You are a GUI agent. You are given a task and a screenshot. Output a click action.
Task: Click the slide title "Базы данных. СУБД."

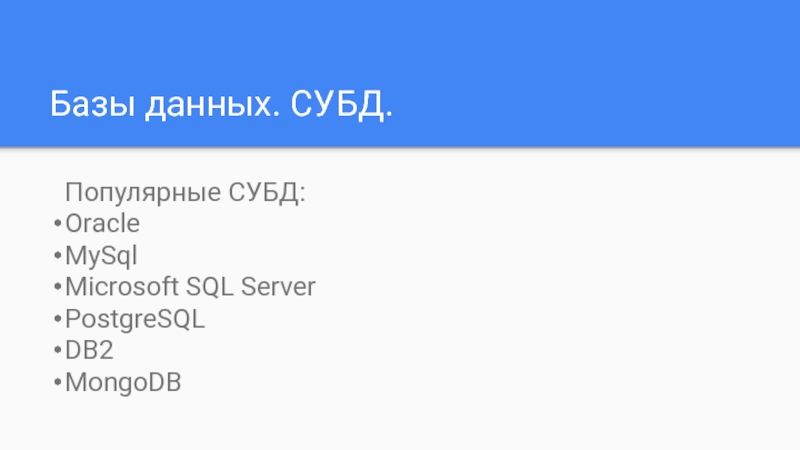(x=222, y=105)
